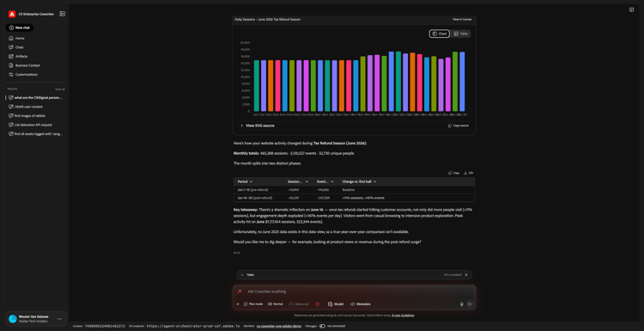Switch the chart card to Chart view
The width and height of the screenshot is (644, 331).
coord(440,34)
